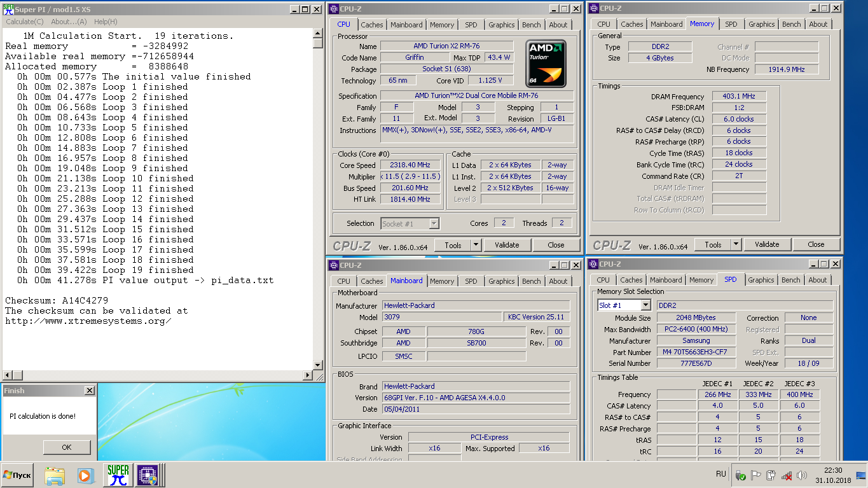Viewport: 868px width, 488px height.
Task: Open the Help(H) menu in Super PI
Action: 106,22
